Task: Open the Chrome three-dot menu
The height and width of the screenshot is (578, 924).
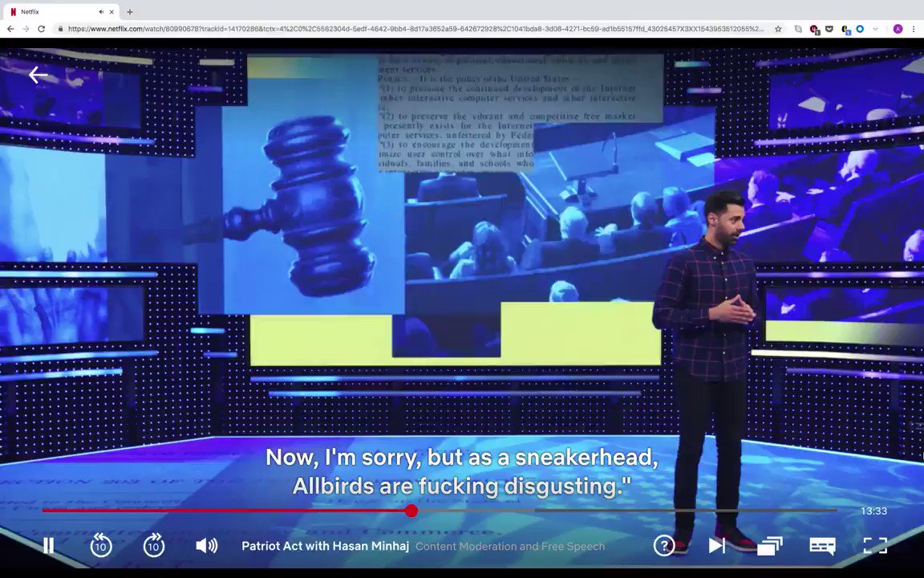Action: click(x=914, y=28)
